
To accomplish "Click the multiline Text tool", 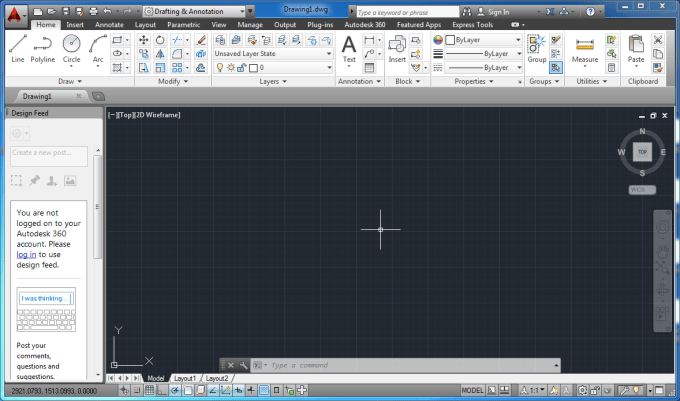I will (349, 49).
